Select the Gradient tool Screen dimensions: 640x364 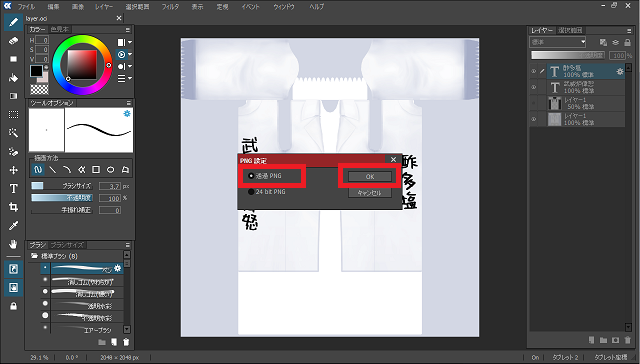coord(13,96)
